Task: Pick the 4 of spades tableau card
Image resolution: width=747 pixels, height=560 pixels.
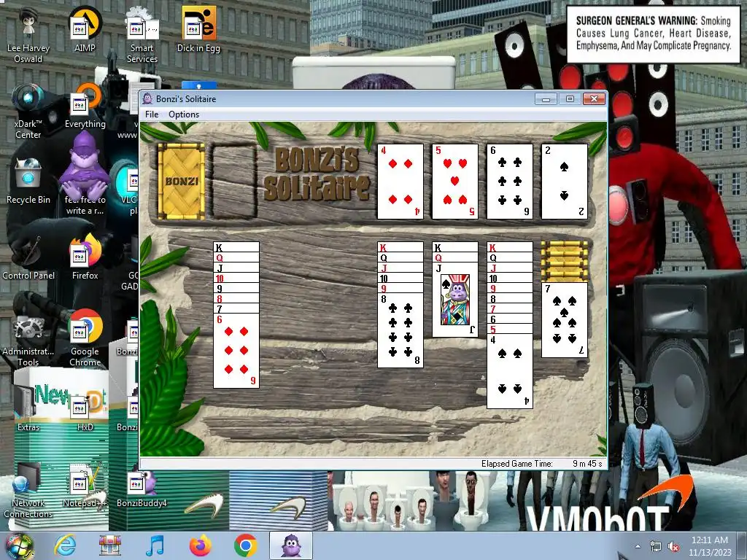Action: coord(510,371)
